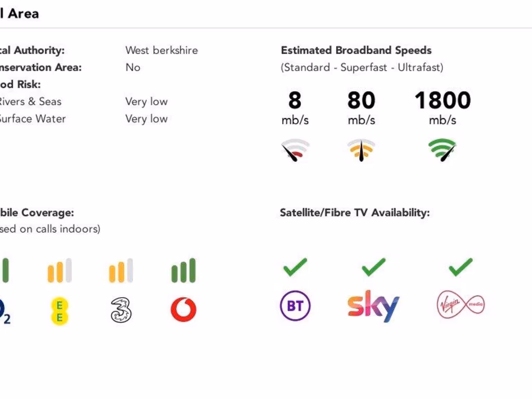The height and width of the screenshot is (399, 532).
Task: Click the green ultrafast speed gauge icon
Action: (x=442, y=150)
